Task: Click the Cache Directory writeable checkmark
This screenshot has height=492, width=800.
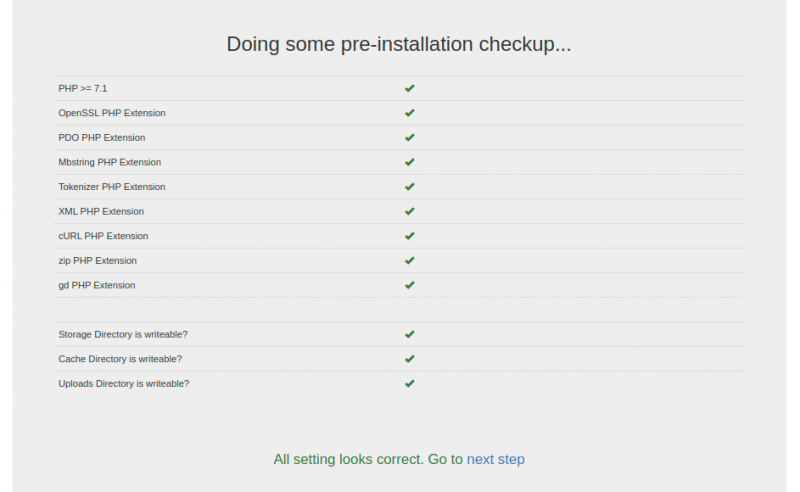Action: (410, 358)
